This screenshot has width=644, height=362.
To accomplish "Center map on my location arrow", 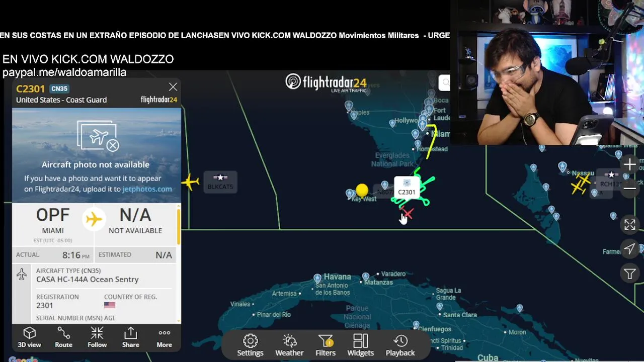I will (630, 249).
